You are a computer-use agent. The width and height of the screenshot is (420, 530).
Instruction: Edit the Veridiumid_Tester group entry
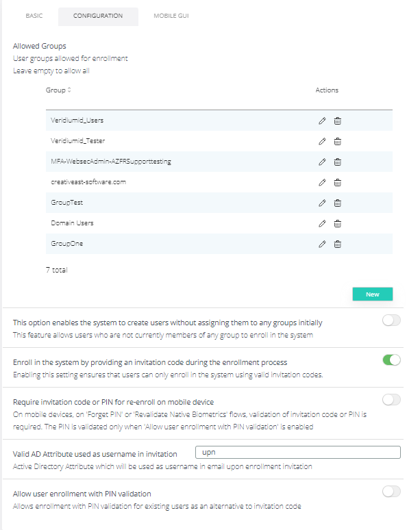point(322,142)
